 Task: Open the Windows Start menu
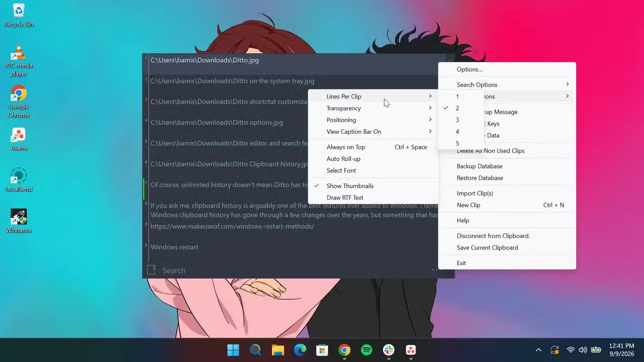pyautogui.click(x=233, y=350)
